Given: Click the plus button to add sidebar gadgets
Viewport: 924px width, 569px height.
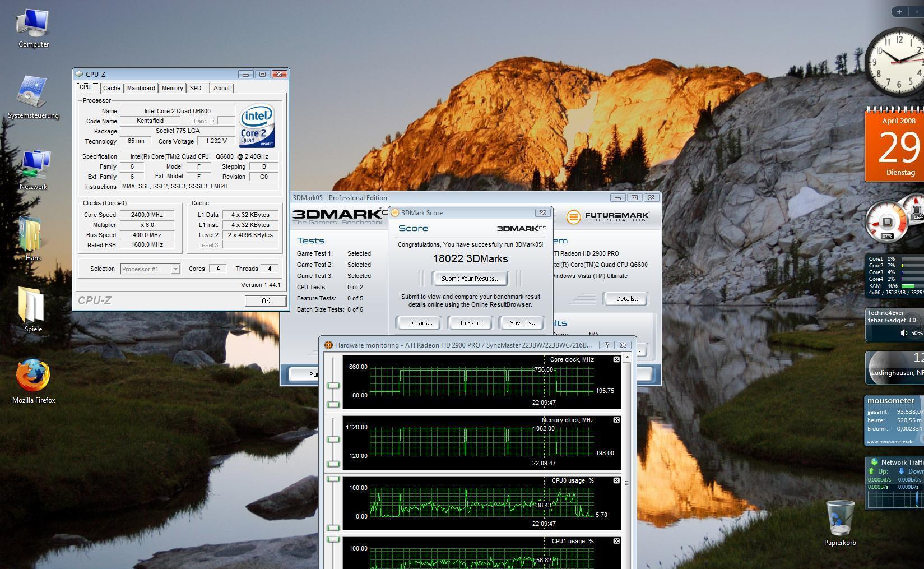Looking at the screenshot, I should click(899, 12).
